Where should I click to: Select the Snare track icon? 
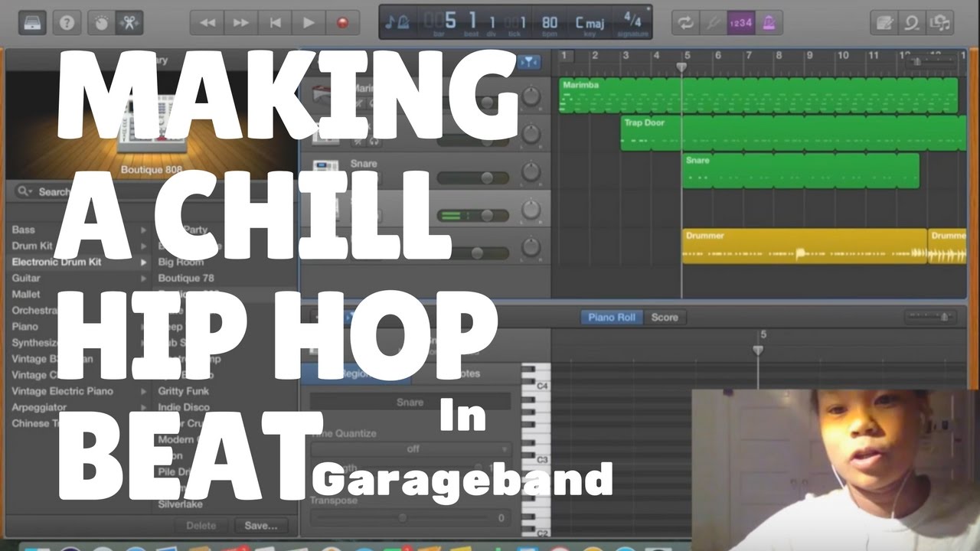click(x=326, y=170)
